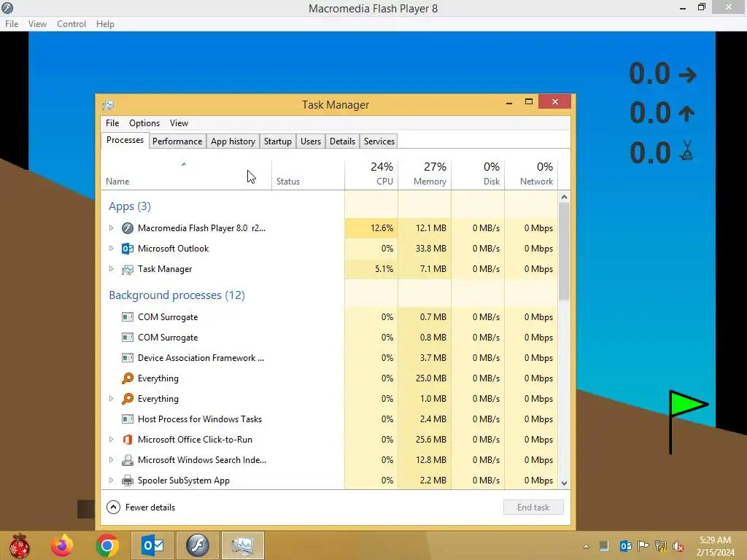Click the scrollbar down arrow
This screenshot has width=747, height=560.
(x=564, y=483)
